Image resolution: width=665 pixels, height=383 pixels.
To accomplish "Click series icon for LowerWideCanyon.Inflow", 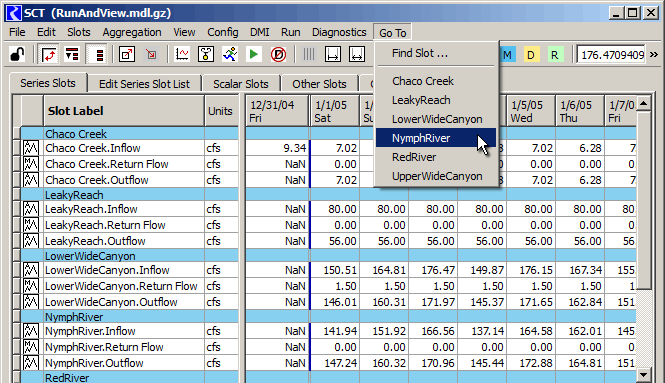I will (31, 270).
